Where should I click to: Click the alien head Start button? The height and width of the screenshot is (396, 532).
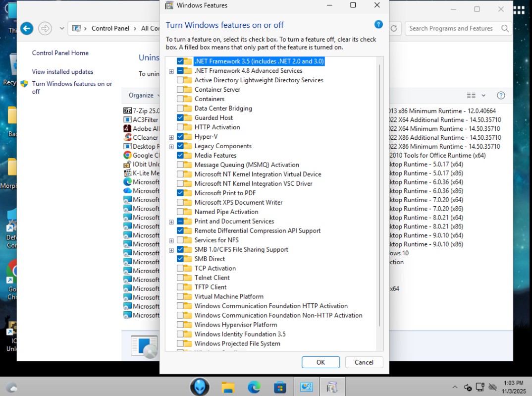[x=200, y=387]
